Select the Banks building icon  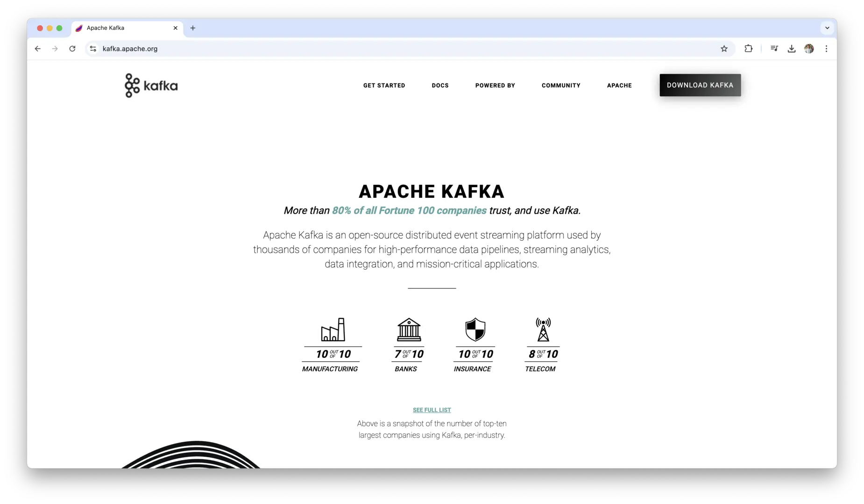pos(408,331)
